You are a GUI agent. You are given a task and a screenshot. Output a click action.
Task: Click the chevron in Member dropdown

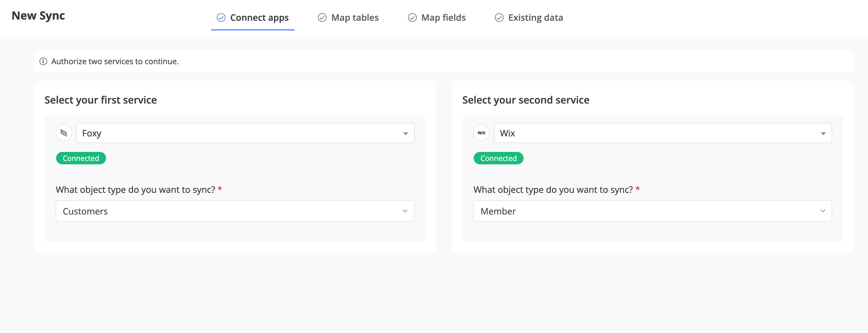click(x=823, y=211)
